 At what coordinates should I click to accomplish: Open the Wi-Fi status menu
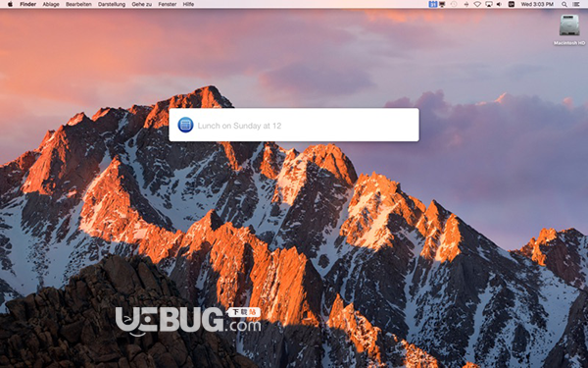[477, 4]
